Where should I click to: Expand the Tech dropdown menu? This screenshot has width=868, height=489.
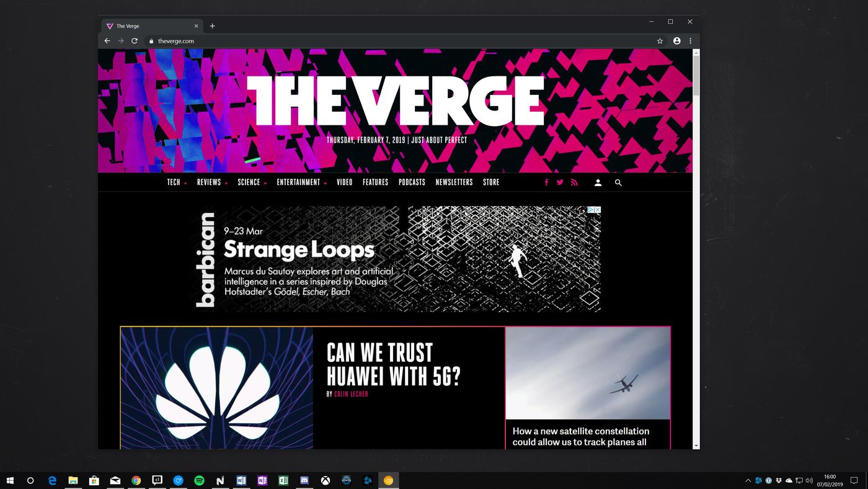(177, 182)
